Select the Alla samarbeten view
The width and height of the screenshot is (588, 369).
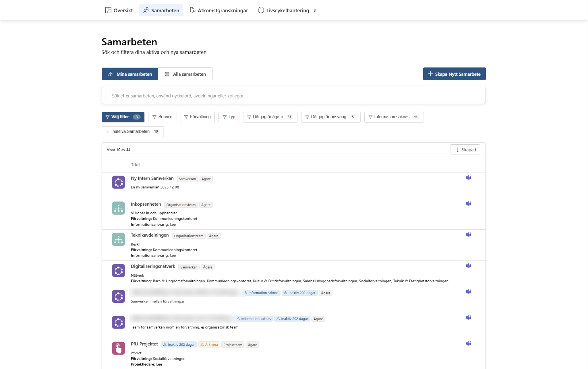[185, 74]
